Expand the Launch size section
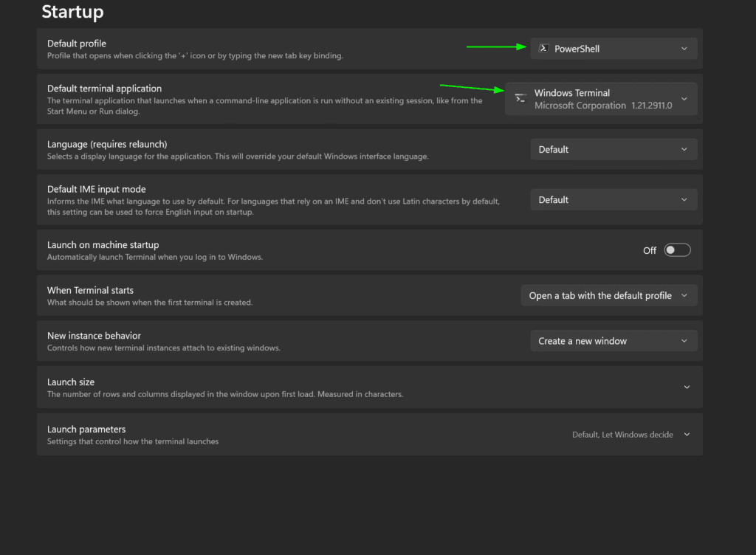 pos(369,387)
